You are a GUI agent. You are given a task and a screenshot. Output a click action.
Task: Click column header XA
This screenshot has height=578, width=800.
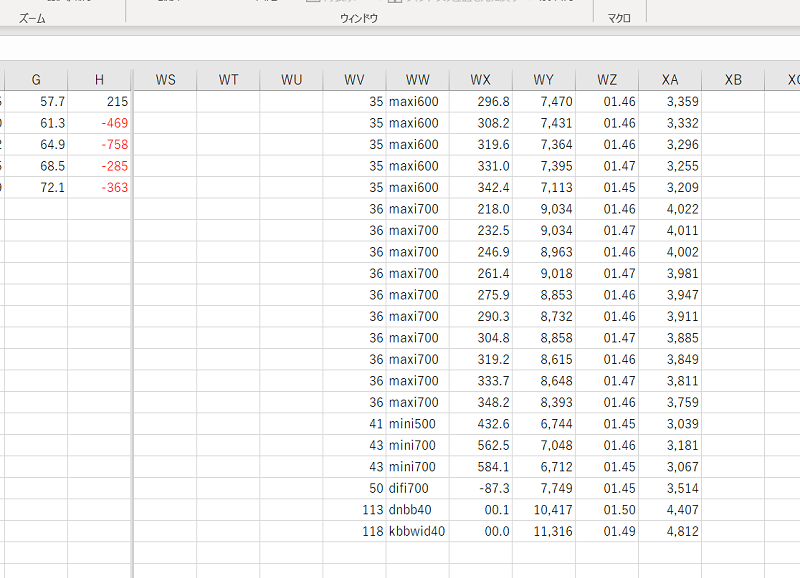(670, 80)
